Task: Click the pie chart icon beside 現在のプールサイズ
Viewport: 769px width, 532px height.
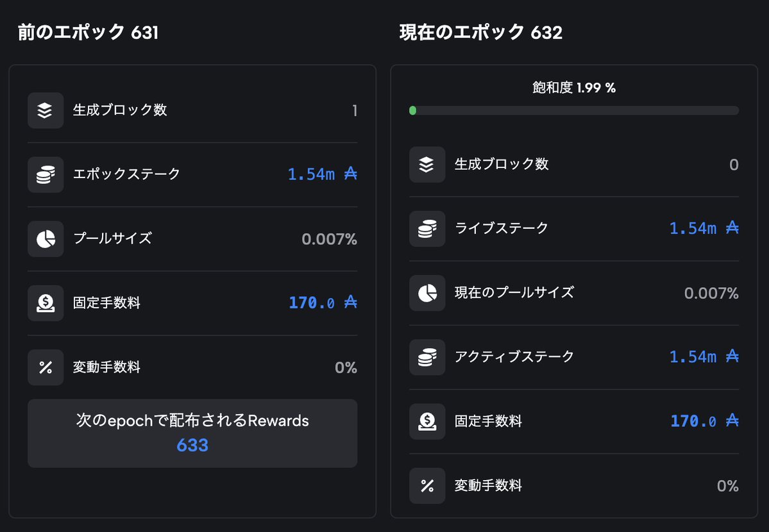Action: (x=427, y=293)
